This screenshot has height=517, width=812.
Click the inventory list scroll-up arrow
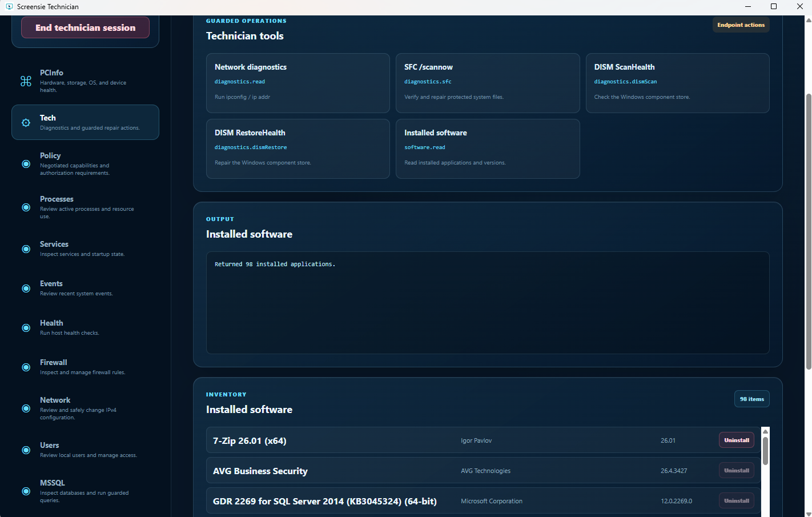pyautogui.click(x=765, y=431)
